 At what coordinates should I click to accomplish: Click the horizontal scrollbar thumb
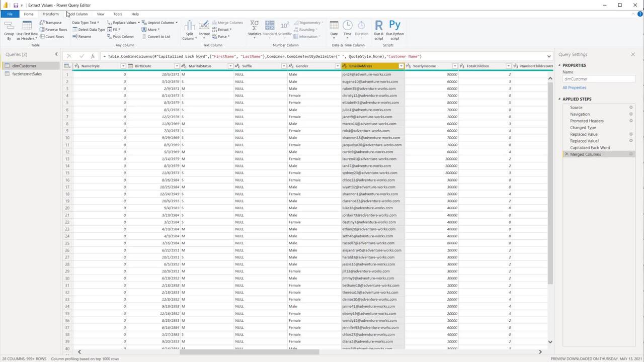(x=250, y=352)
